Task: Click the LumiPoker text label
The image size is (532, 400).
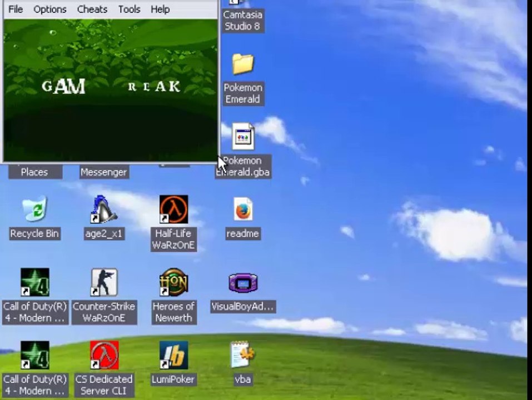Action: [173, 379]
